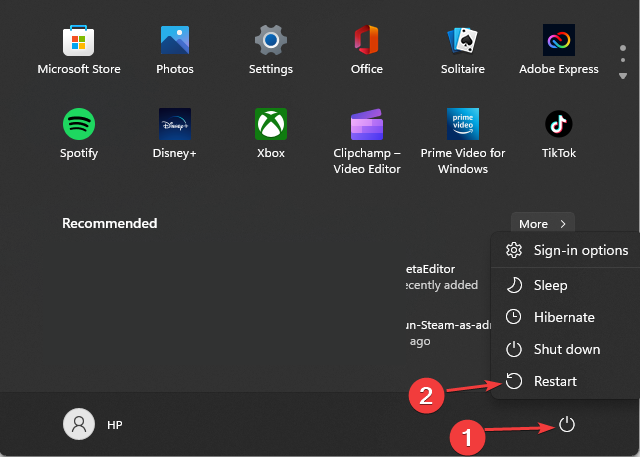The width and height of the screenshot is (640, 457).
Task: Launch the Office app
Action: [x=367, y=50]
